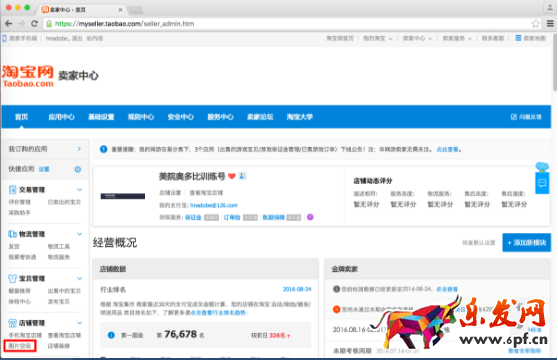Open 已卖出的宝贝 in sidebar

pyautogui.click(x=64, y=202)
